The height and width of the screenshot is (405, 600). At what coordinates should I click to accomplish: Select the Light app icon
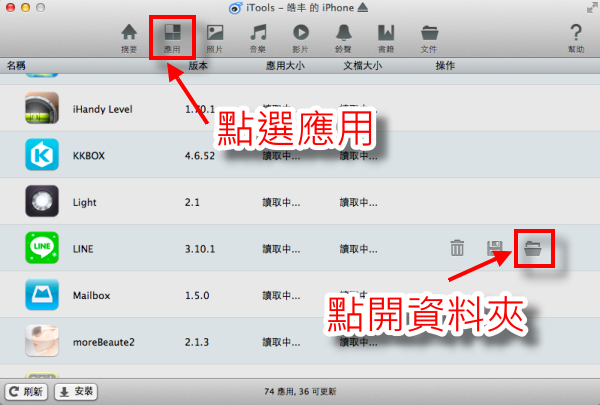point(42,201)
